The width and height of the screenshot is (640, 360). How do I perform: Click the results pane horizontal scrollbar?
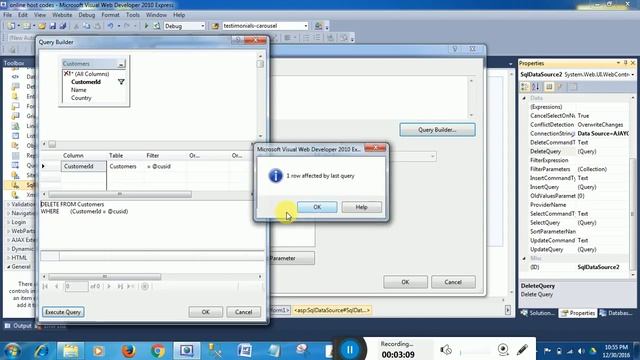(x=104, y=277)
